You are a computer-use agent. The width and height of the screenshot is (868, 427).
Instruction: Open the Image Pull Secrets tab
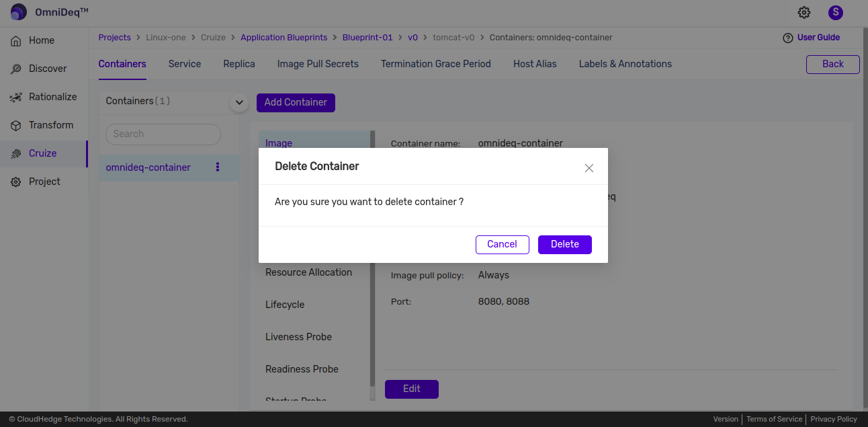(318, 64)
